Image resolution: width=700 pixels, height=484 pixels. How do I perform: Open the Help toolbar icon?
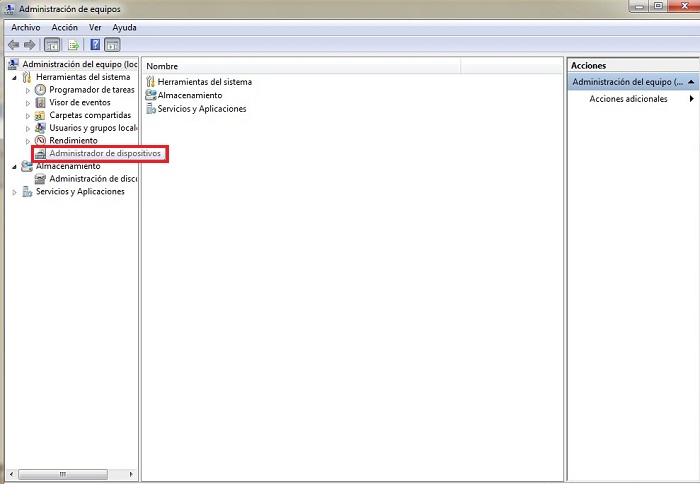coord(95,45)
